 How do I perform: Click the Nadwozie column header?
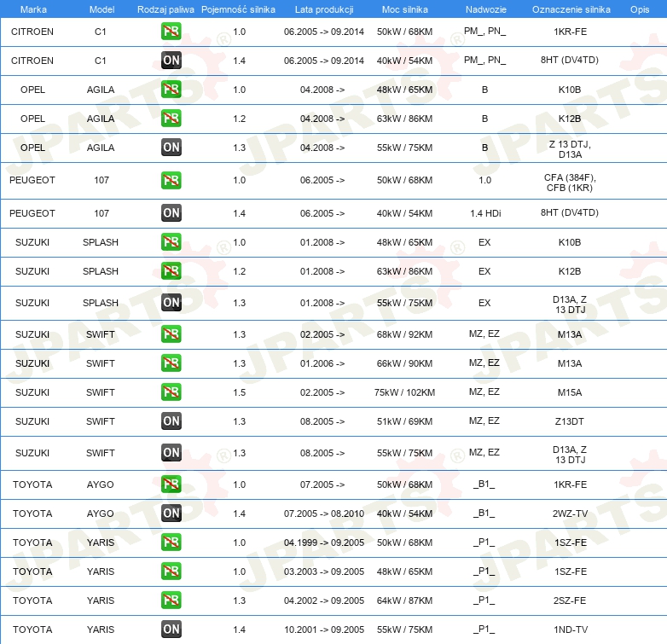click(x=486, y=9)
